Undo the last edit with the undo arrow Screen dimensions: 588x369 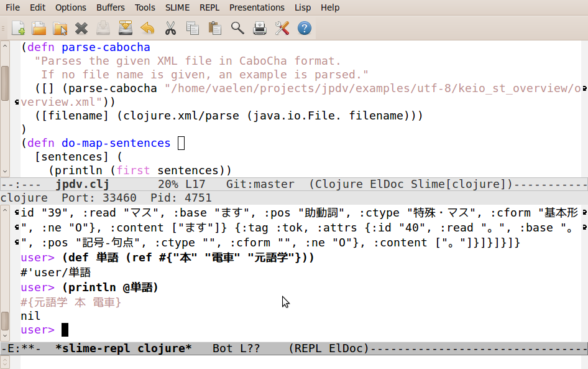147,28
